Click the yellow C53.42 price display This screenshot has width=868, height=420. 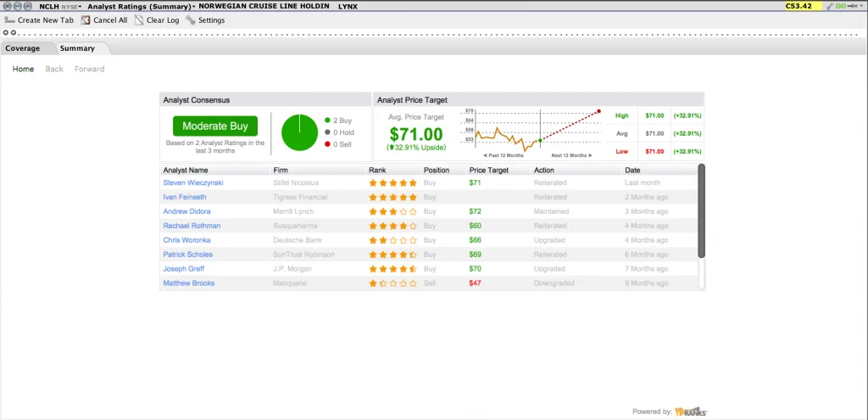pos(804,6)
